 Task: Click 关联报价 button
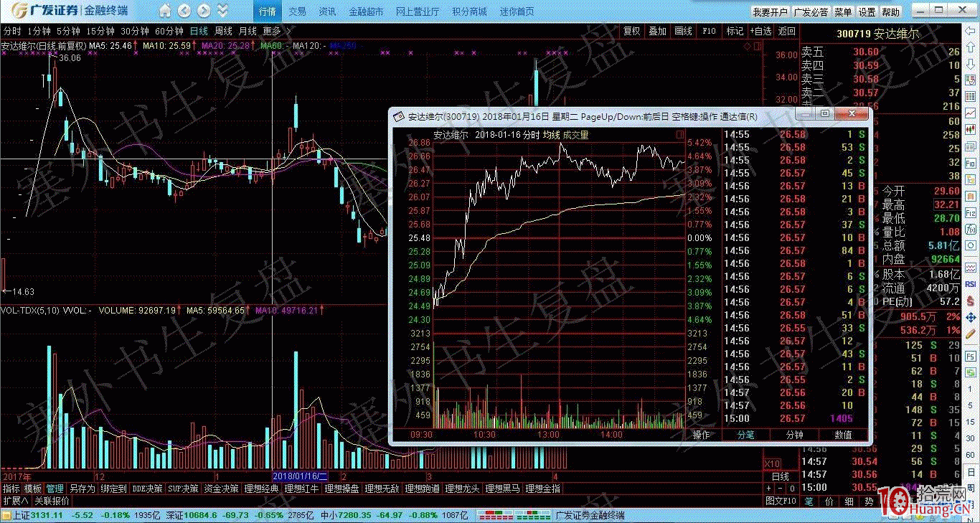click(52, 501)
